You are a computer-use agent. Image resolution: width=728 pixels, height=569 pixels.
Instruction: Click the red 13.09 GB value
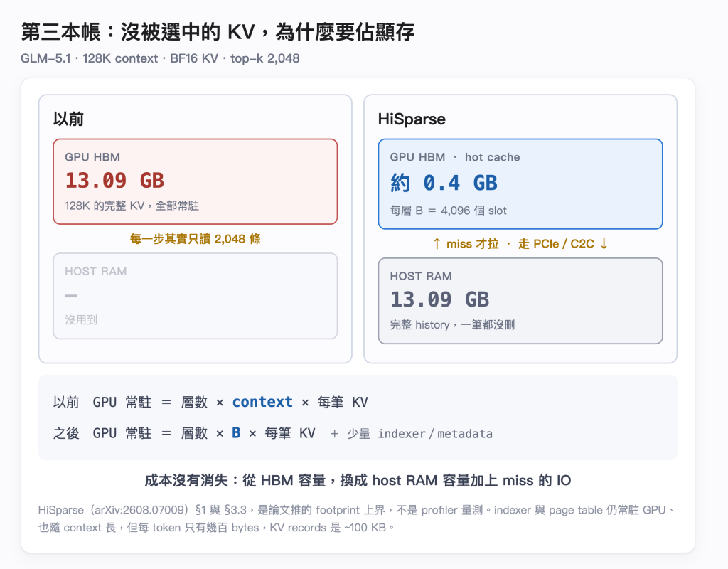[x=114, y=180]
